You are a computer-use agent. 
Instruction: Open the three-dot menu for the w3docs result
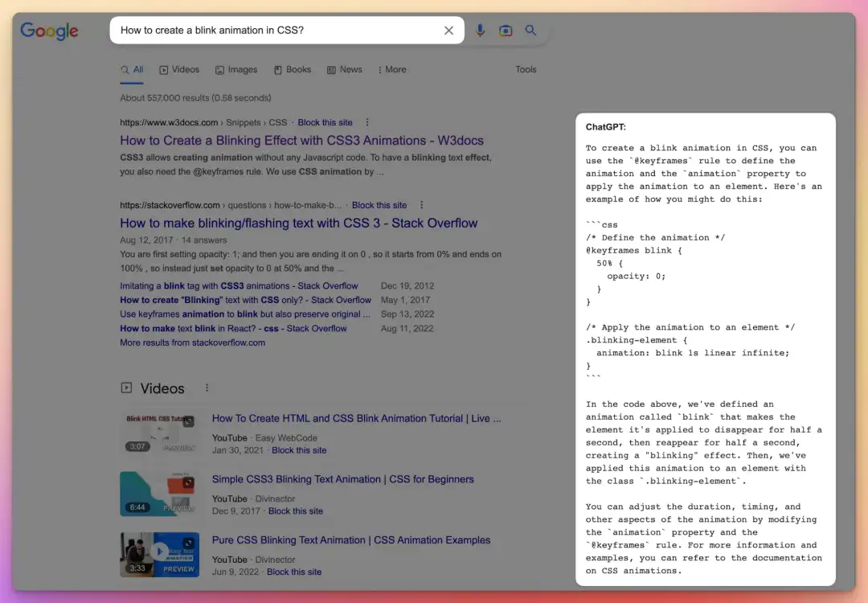tap(367, 122)
